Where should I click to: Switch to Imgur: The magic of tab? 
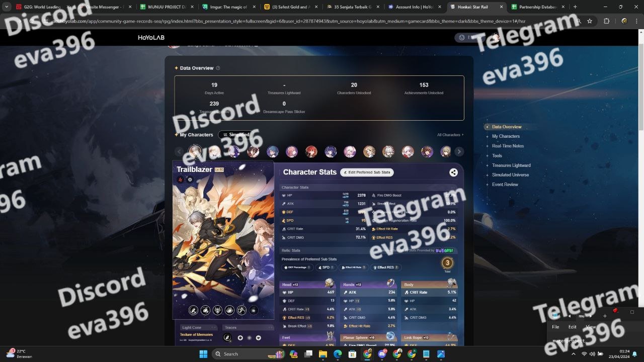tap(228, 7)
